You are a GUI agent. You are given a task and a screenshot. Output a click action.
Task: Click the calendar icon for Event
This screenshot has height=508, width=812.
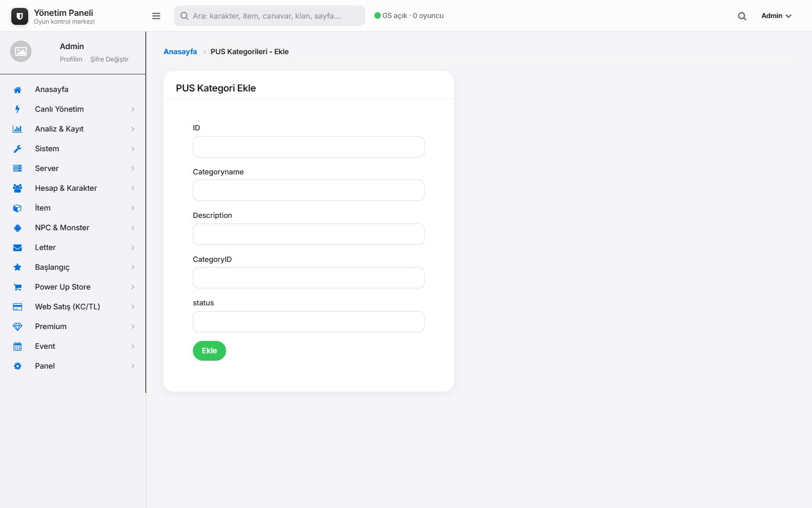click(x=17, y=347)
